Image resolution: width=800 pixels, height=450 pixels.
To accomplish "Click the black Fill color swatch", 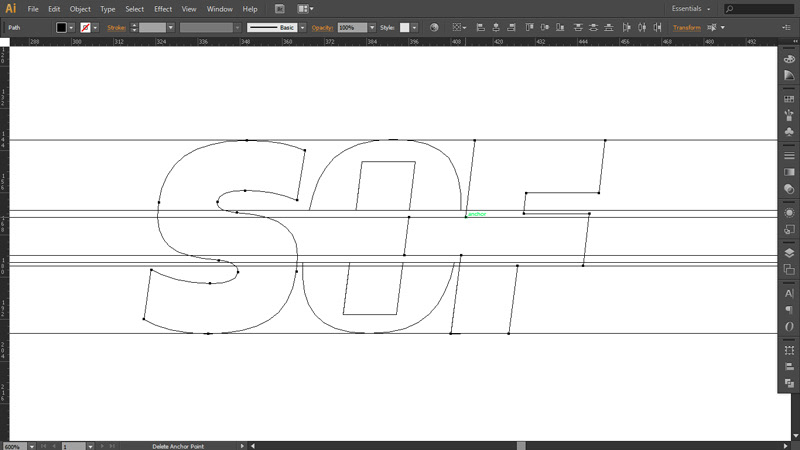I will (x=62, y=28).
